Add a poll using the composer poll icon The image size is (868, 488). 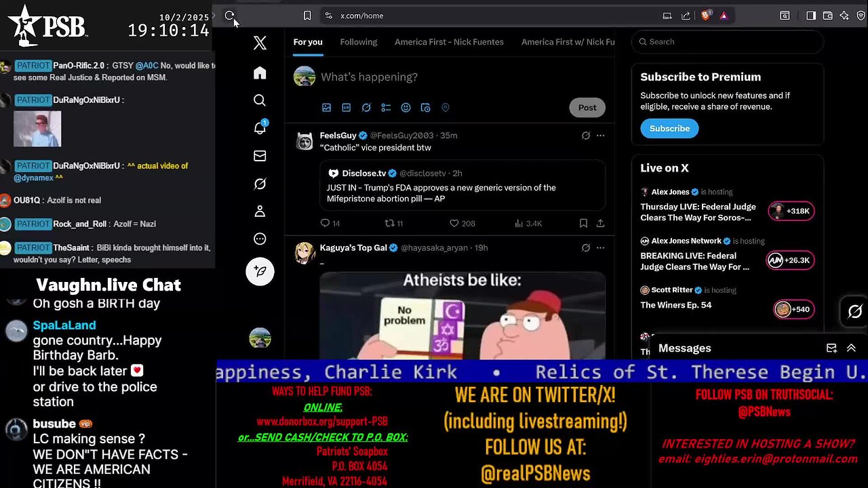tap(386, 108)
